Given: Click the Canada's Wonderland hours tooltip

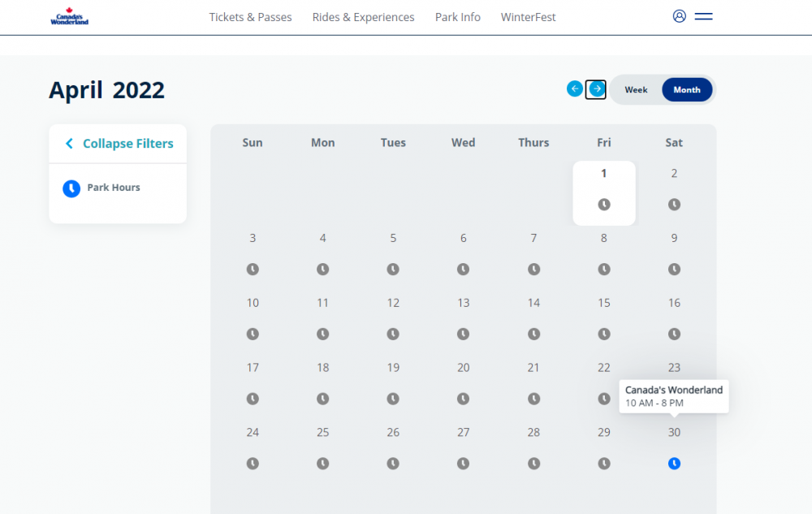Looking at the screenshot, I should click(x=673, y=396).
